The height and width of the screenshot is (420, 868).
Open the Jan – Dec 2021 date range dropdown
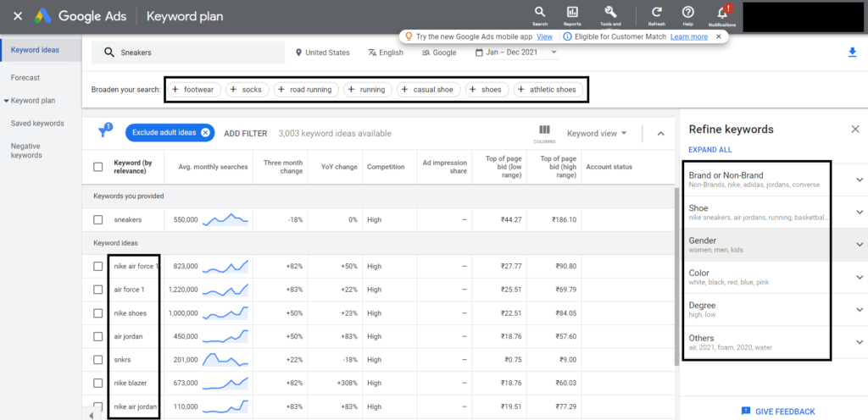point(517,52)
